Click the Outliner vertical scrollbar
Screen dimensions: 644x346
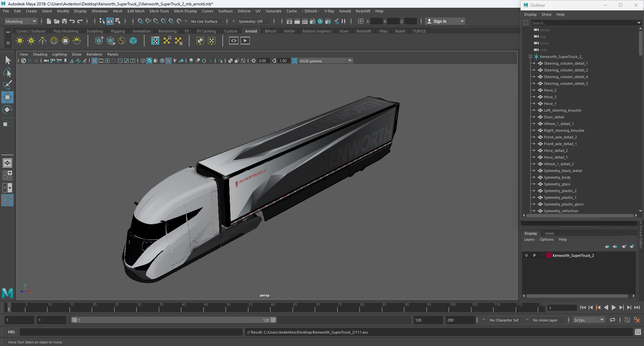(x=640, y=43)
